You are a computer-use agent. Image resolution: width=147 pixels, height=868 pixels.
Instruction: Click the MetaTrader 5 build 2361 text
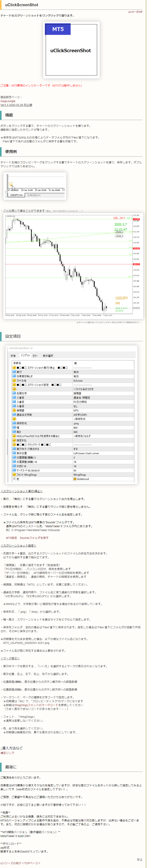coord(16,836)
